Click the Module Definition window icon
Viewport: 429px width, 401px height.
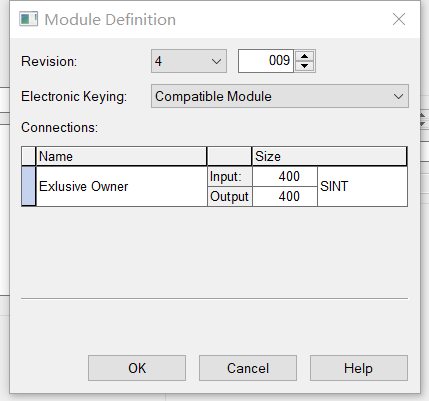(28, 19)
